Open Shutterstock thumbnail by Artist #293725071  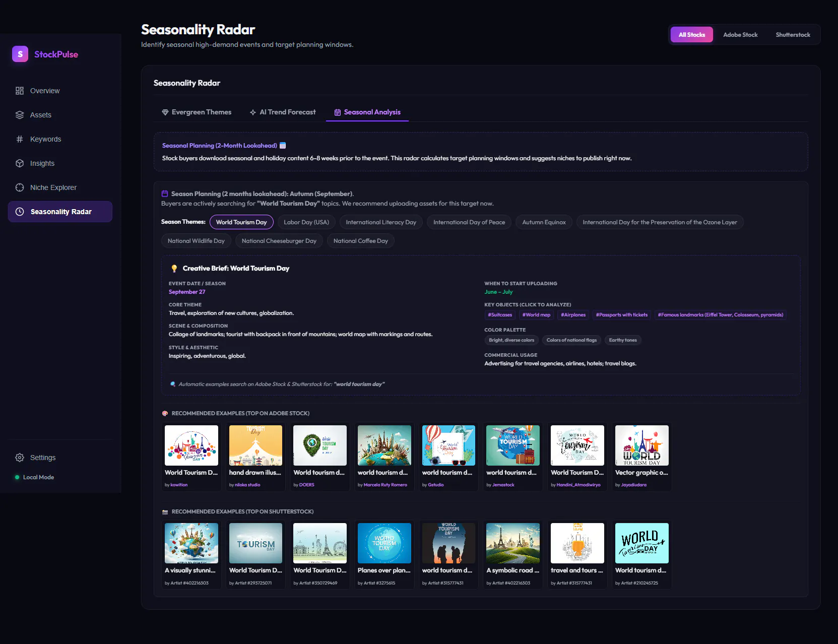point(256,543)
